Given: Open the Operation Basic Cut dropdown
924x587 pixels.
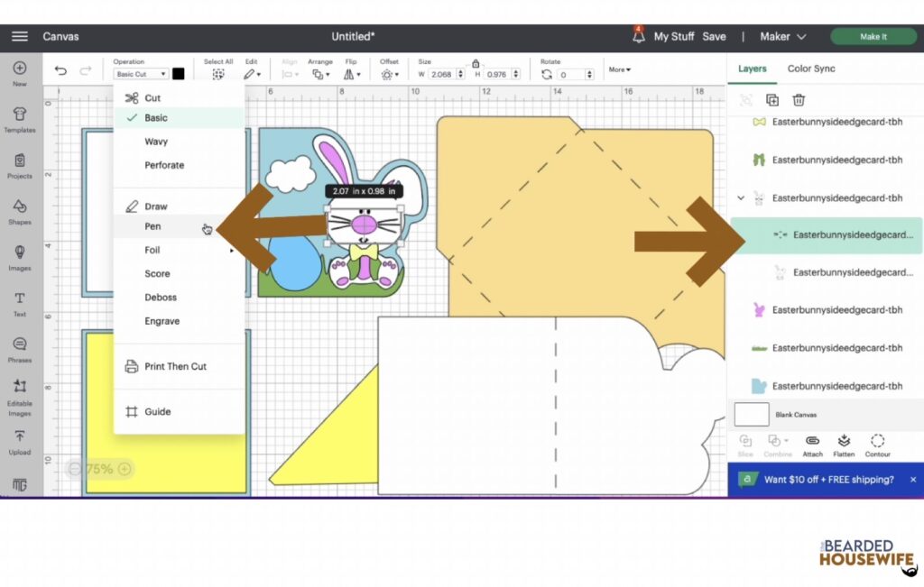Looking at the screenshot, I should [x=141, y=74].
